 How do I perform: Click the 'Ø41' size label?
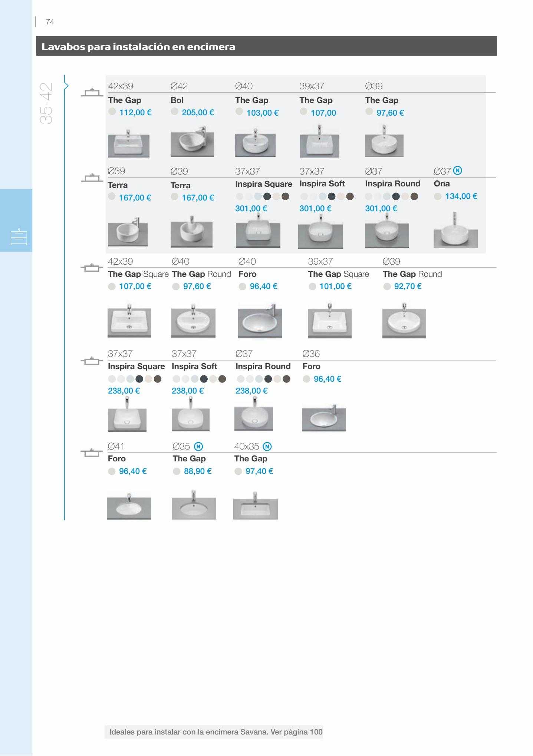click(116, 446)
